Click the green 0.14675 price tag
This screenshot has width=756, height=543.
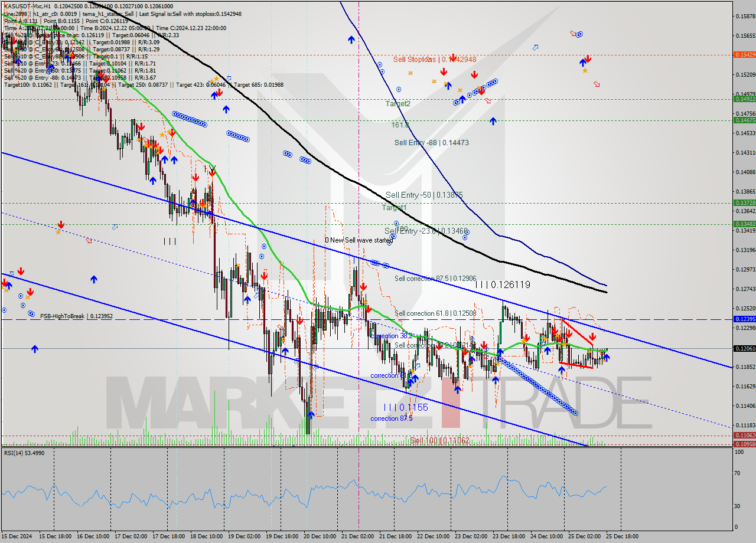tap(744, 120)
